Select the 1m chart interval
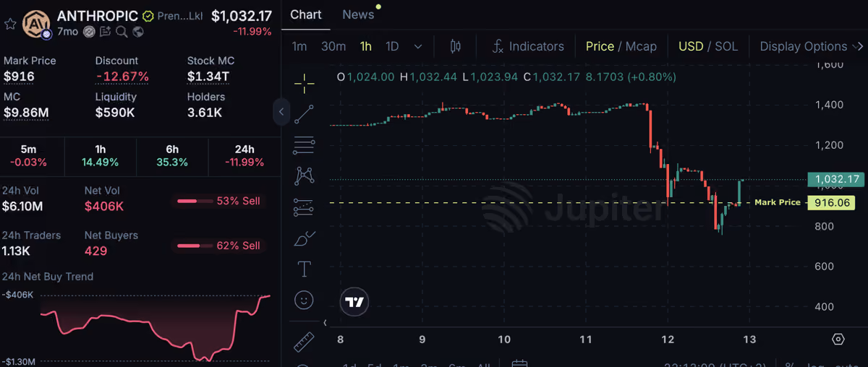This screenshot has height=367, width=868. [299, 46]
